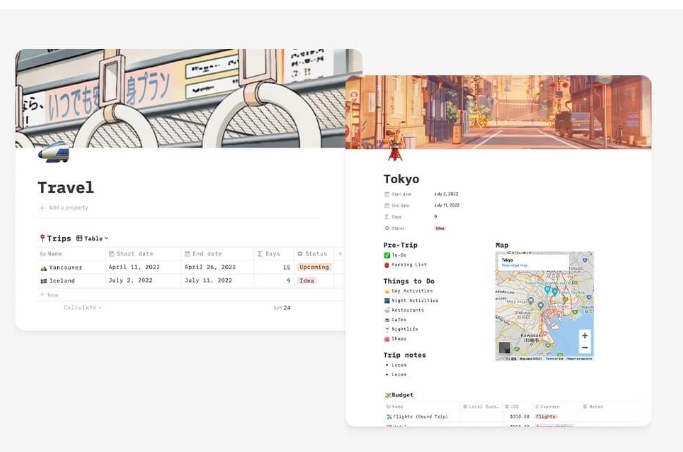Click the Tokyo street cover image
The width and height of the screenshot is (683, 452).
(498, 112)
